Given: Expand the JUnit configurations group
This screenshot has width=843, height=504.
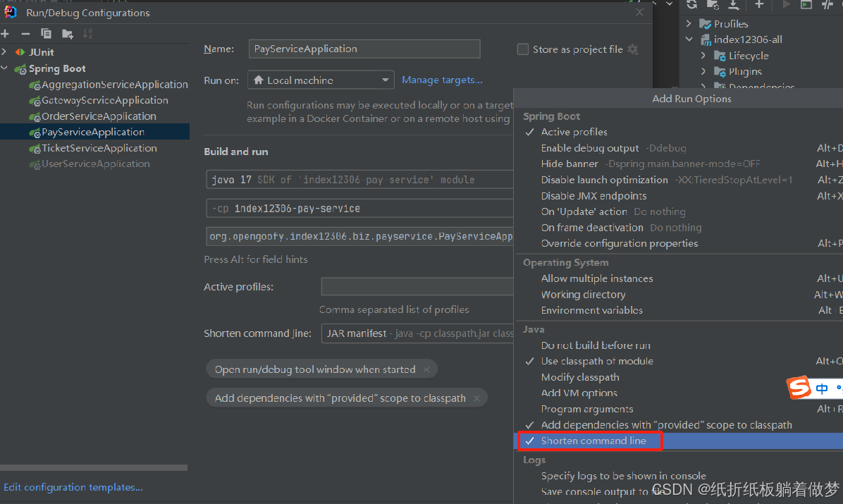Looking at the screenshot, I should pos(6,51).
